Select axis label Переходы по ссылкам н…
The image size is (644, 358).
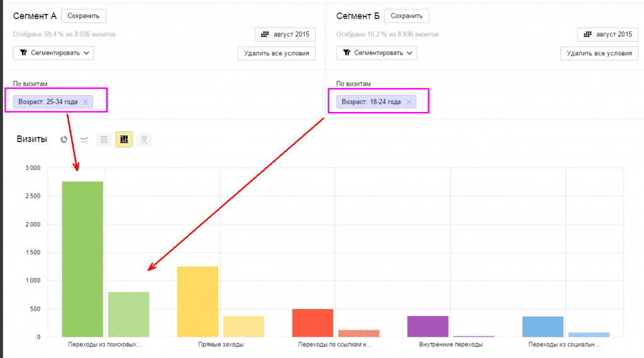335,344
